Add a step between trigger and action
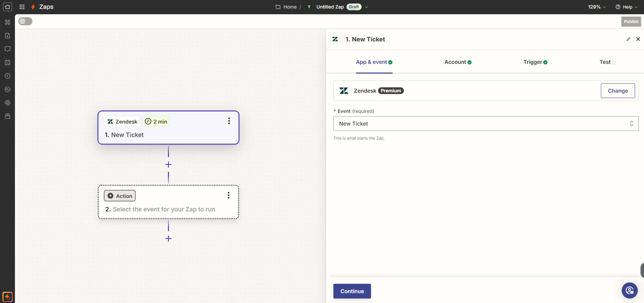The image size is (644, 303). click(168, 164)
